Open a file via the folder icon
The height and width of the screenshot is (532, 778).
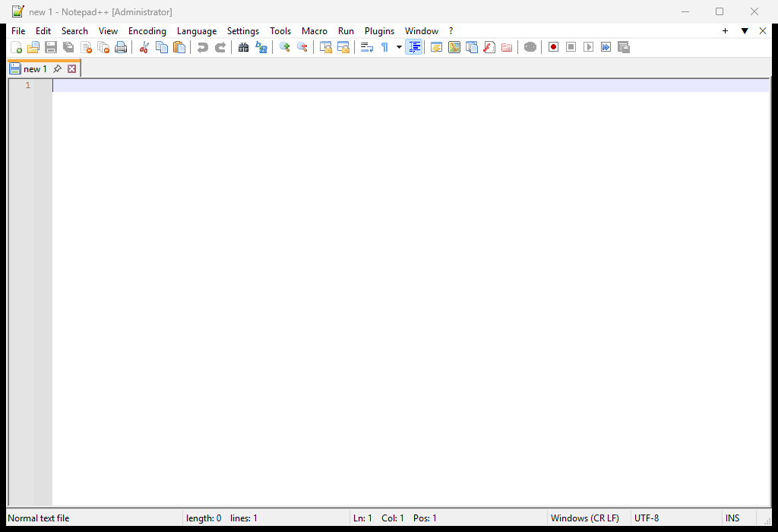click(x=33, y=47)
